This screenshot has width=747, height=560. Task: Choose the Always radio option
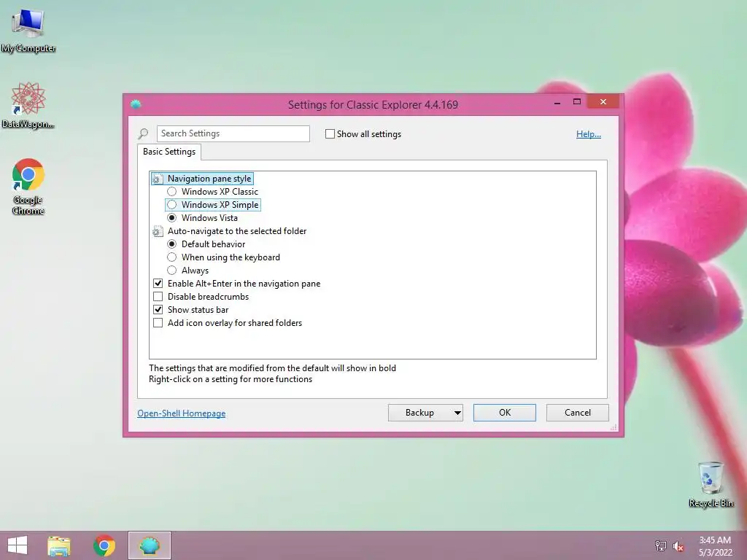click(x=172, y=270)
